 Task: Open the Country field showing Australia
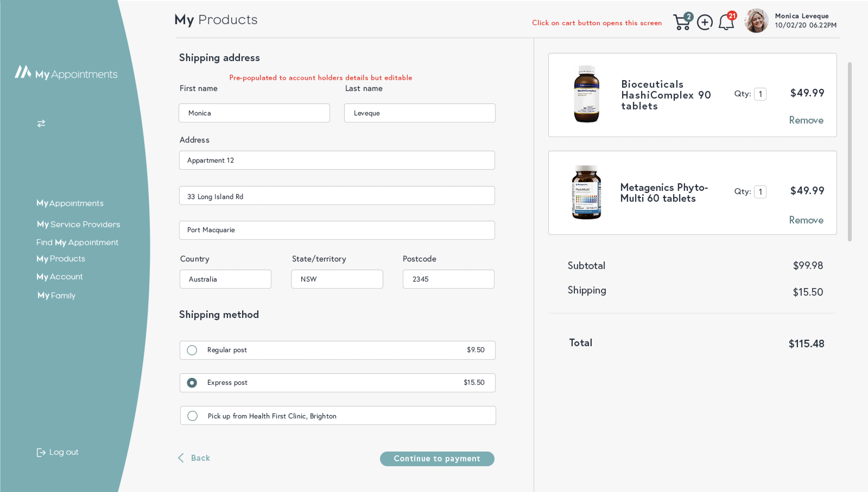click(225, 279)
